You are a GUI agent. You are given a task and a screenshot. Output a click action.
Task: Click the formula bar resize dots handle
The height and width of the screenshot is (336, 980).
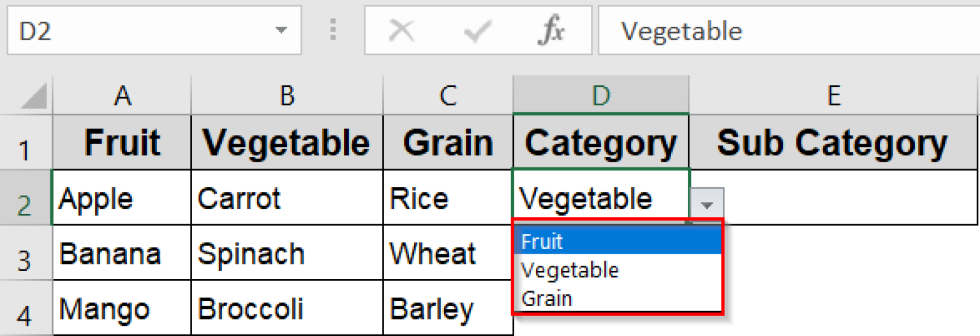332,31
